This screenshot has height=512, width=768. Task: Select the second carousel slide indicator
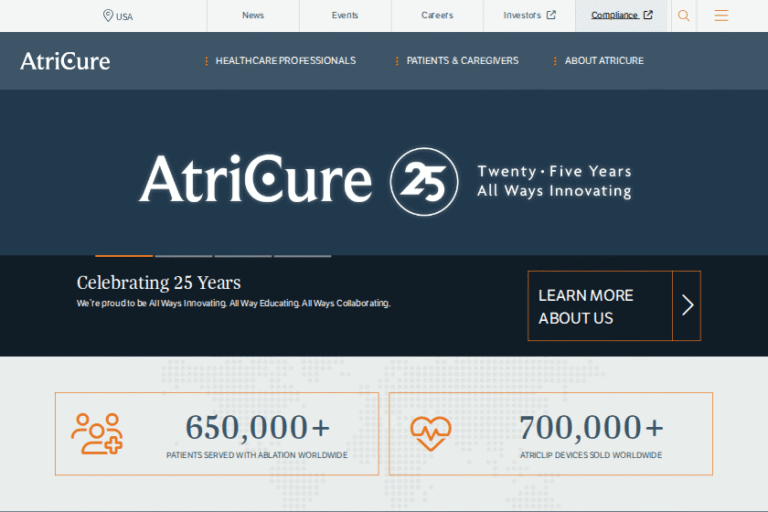point(183,256)
